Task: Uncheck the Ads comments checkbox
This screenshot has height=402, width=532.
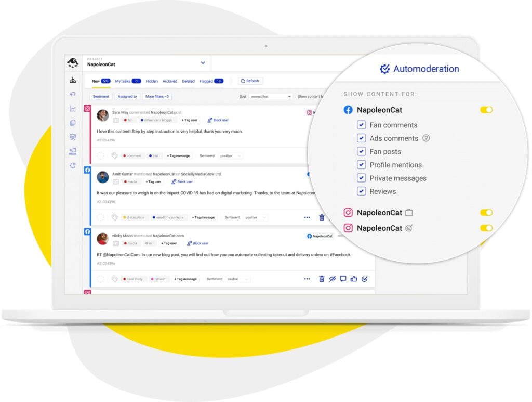Action: tap(362, 138)
